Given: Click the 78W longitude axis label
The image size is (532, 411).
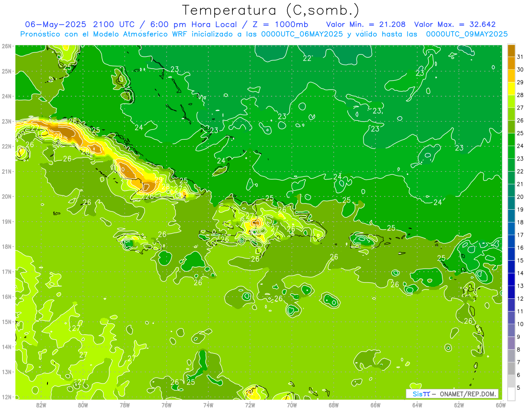Looking at the screenshot, I should [125, 404].
